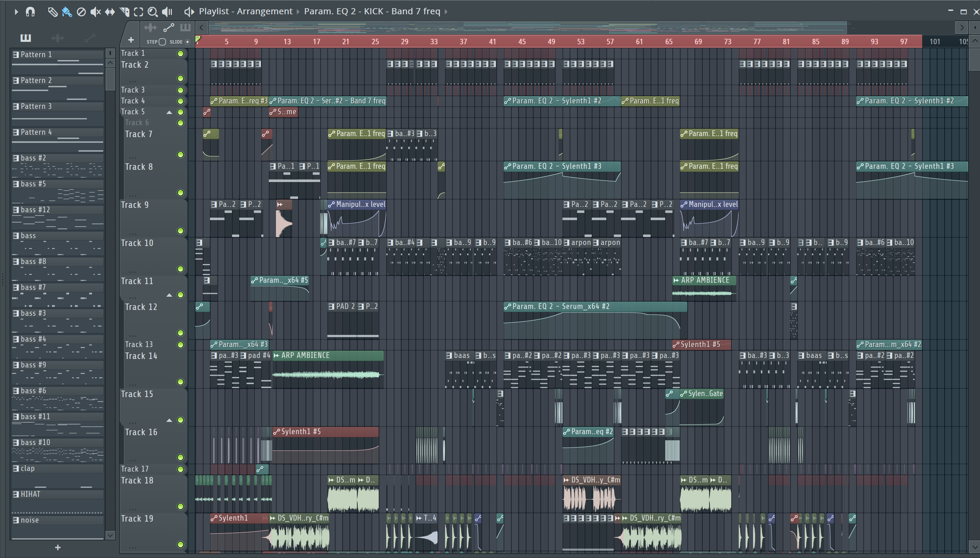Mute Track 13 with its green LED
980x558 pixels.
tap(180, 345)
